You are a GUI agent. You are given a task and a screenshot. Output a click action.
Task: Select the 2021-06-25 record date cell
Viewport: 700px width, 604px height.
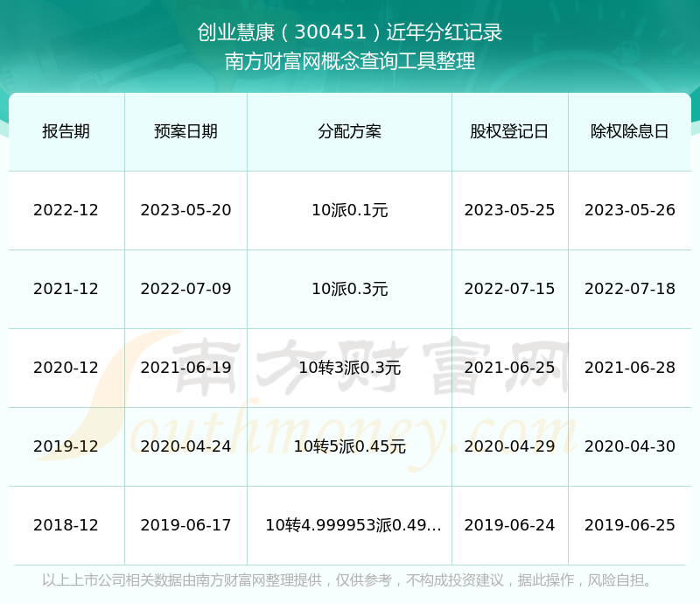point(509,368)
